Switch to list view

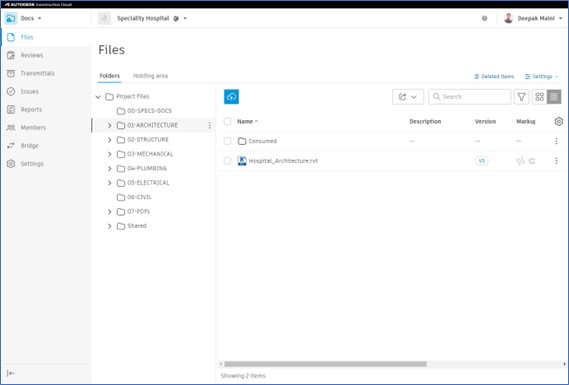pyautogui.click(x=554, y=97)
